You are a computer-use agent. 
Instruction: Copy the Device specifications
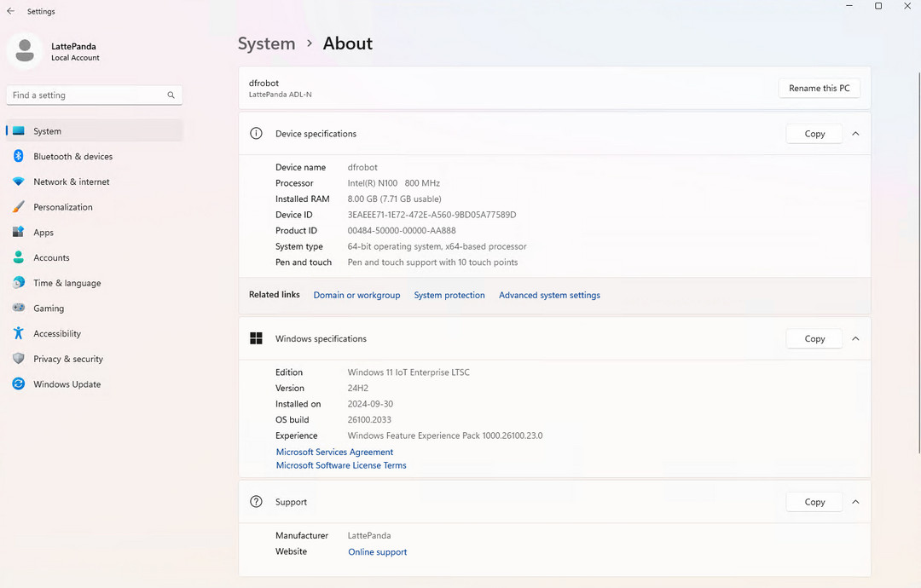pos(814,134)
